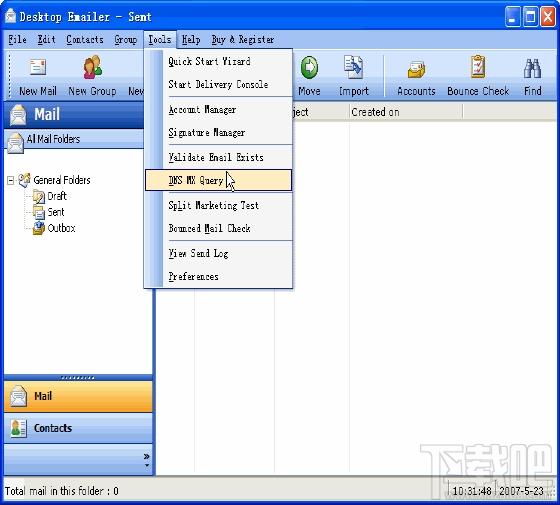Open the Buy & Register menu

[243, 39]
